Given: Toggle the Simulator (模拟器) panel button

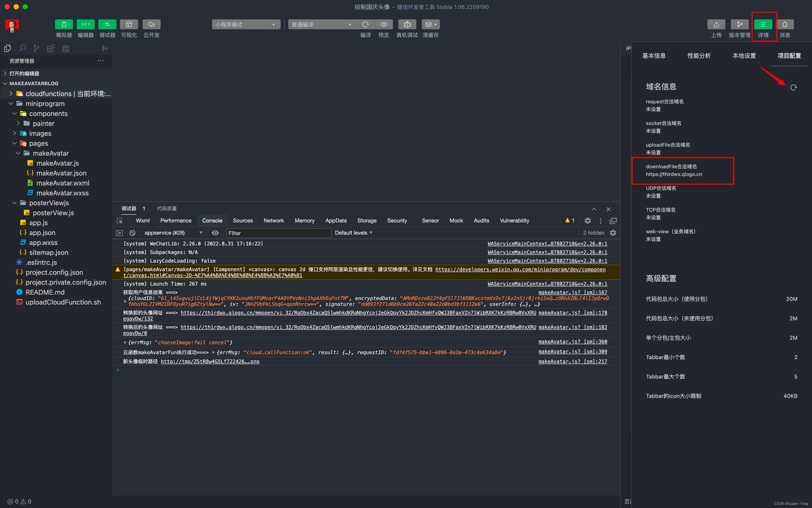Looking at the screenshot, I should 64,24.
